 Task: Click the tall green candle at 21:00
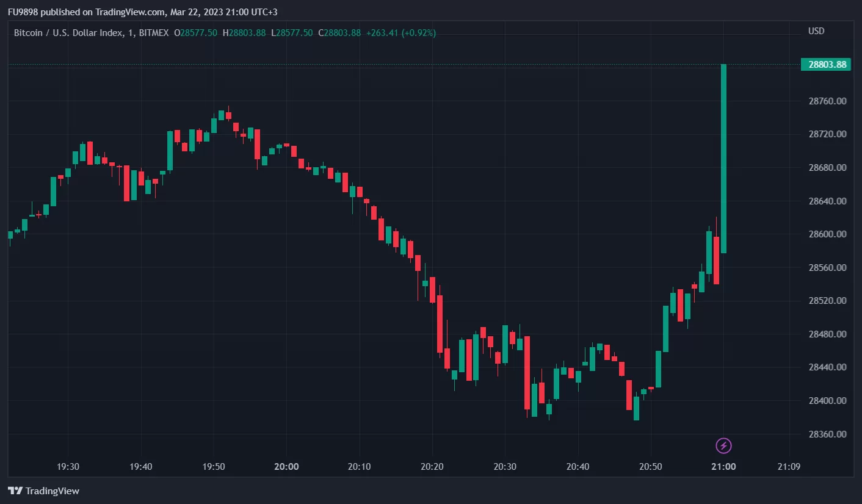tap(723, 159)
